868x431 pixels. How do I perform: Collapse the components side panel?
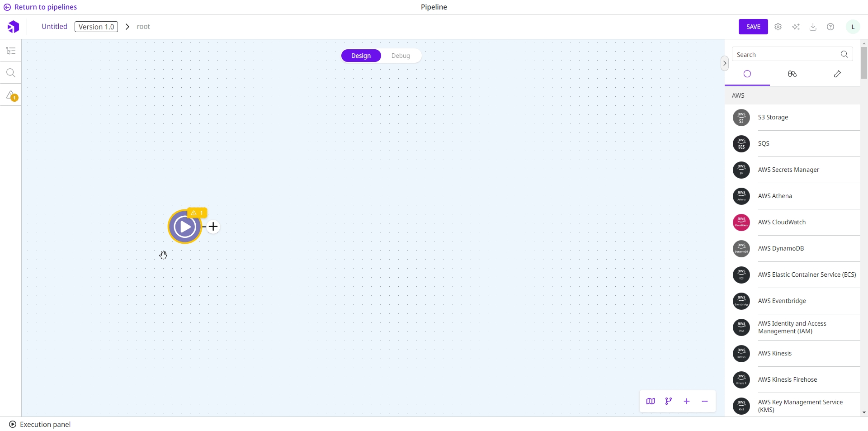pyautogui.click(x=725, y=63)
